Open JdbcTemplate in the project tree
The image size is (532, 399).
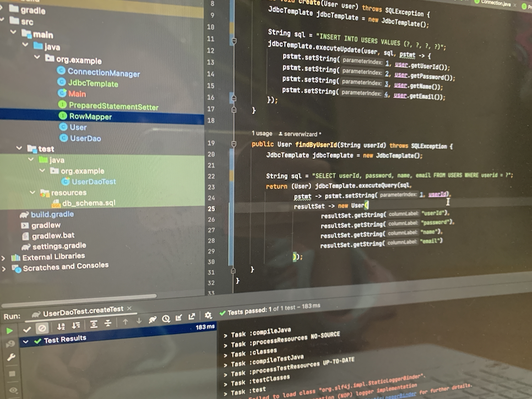point(93,84)
